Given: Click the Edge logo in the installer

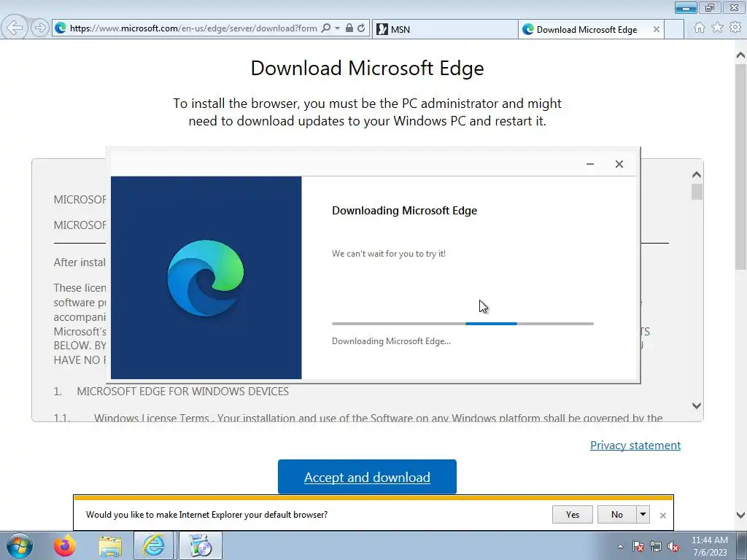Looking at the screenshot, I should pyautogui.click(x=206, y=278).
